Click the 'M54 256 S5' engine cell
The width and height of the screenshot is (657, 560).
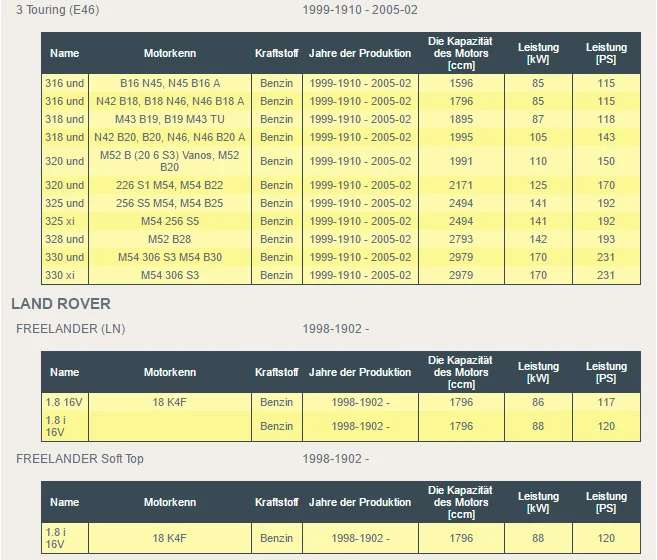pyautogui.click(x=170, y=221)
